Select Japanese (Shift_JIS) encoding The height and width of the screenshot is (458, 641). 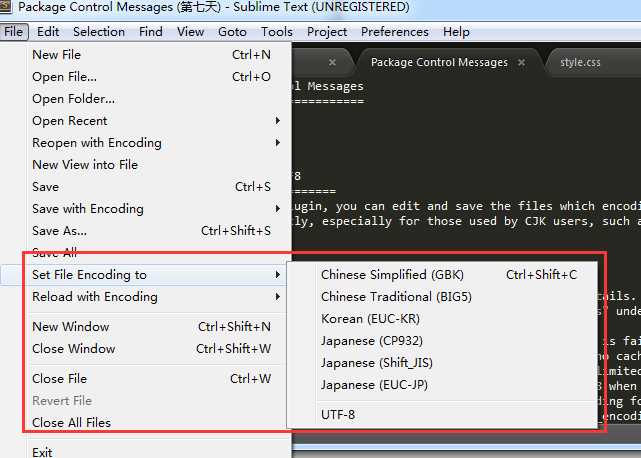pyautogui.click(x=443, y=363)
